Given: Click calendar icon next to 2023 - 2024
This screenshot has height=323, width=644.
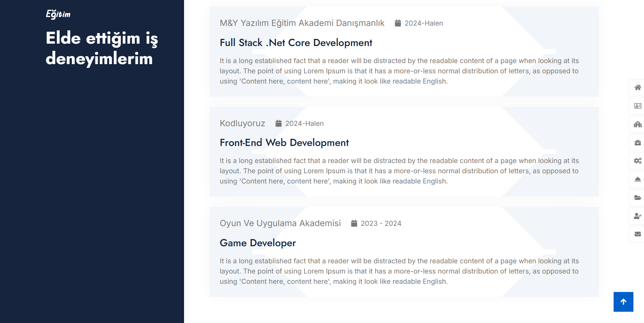Looking at the screenshot, I should (x=354, y=223).
